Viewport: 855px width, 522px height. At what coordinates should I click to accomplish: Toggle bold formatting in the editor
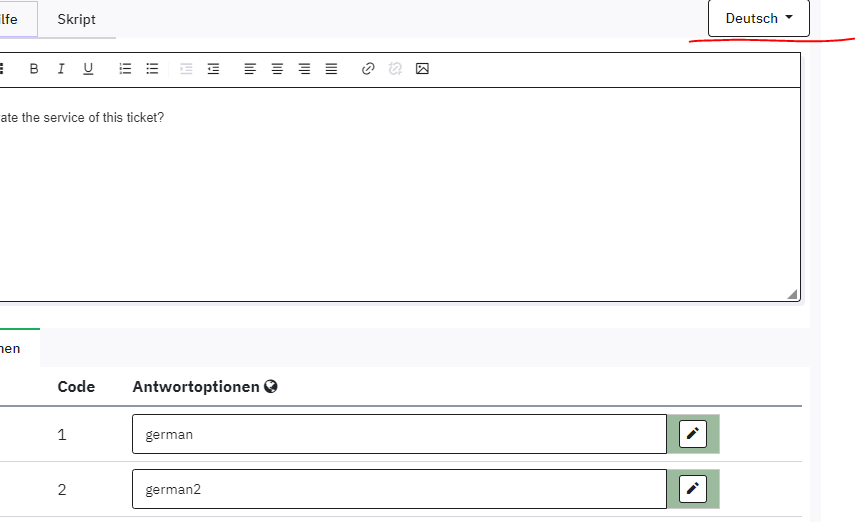pyautogui.click(x=34, y=69)
